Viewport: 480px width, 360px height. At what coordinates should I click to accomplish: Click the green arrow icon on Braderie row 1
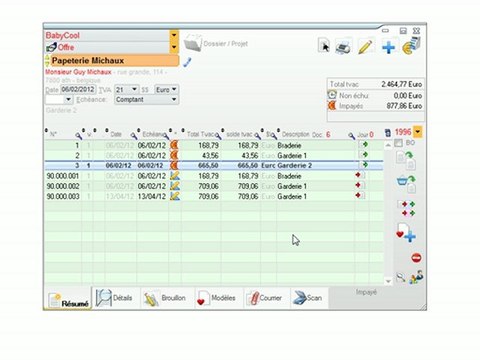click(364, 145)
